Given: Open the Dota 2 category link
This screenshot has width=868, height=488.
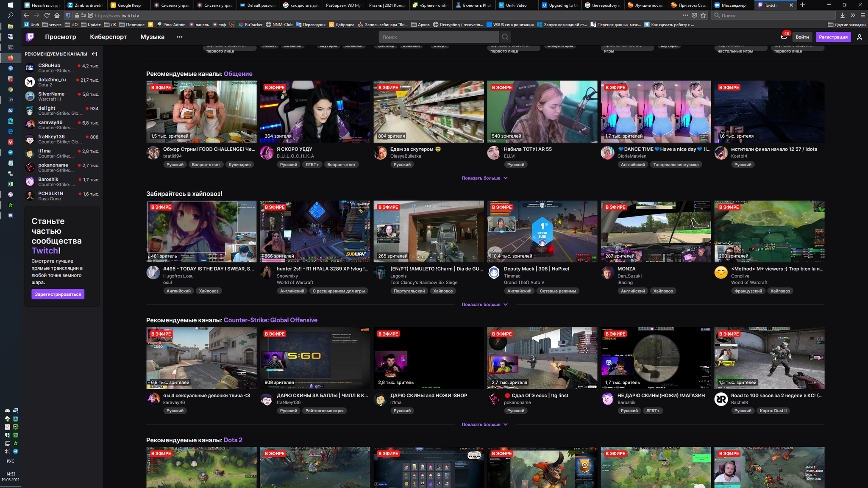Looking at the screenshot, I should 233,440.
